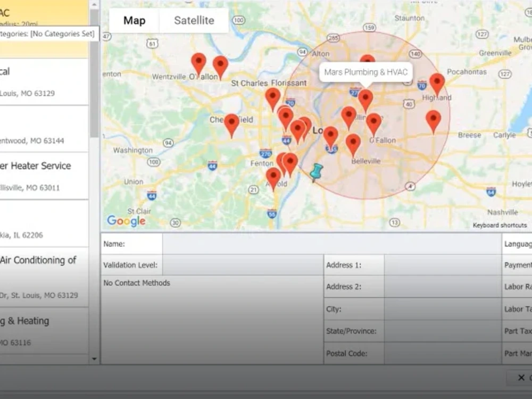Open the Keyboard shortcuts link
The width and height of the screenshot is (532, 399).
500,225
